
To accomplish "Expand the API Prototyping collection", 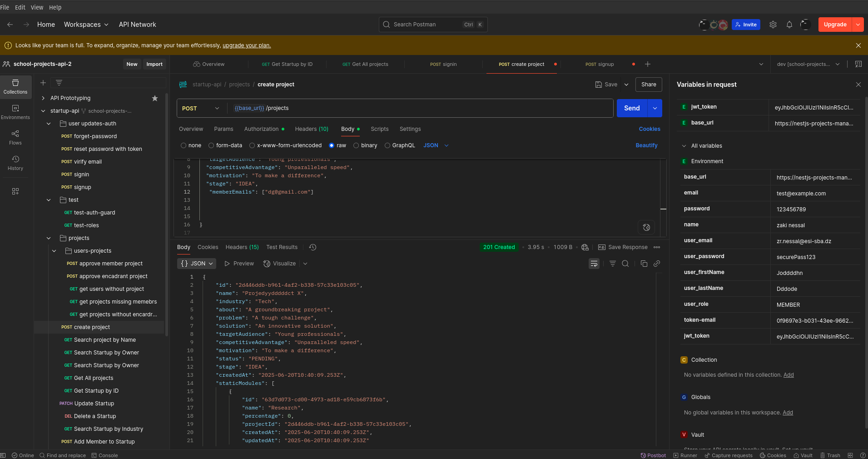I will 43,98.
